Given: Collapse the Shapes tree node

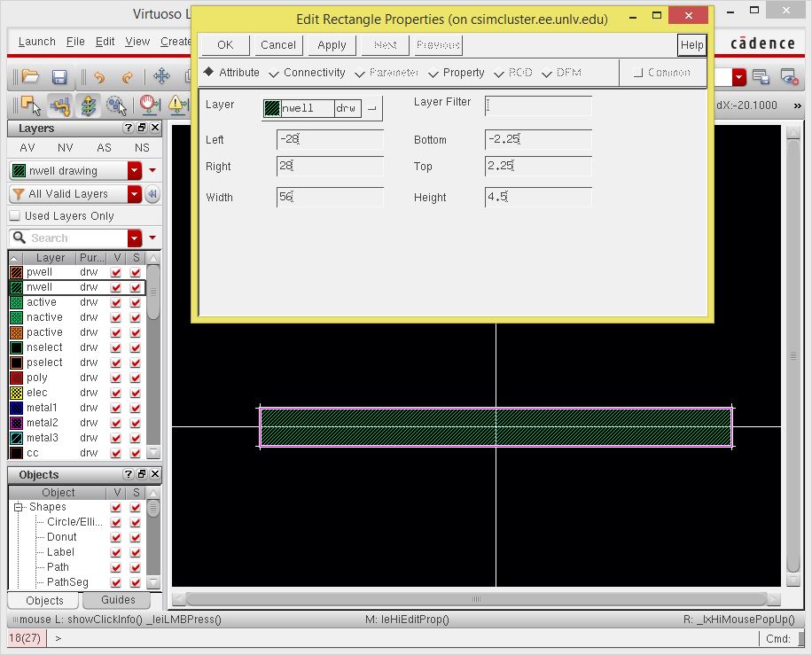Looking at the screenshot, I should 18,507.
